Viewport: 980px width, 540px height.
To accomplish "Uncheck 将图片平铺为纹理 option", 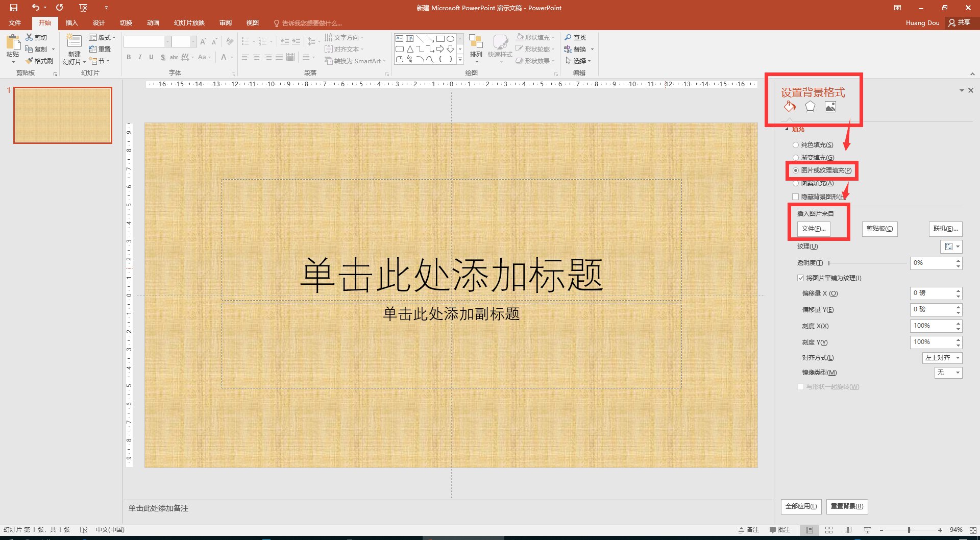I will [801, 278].
